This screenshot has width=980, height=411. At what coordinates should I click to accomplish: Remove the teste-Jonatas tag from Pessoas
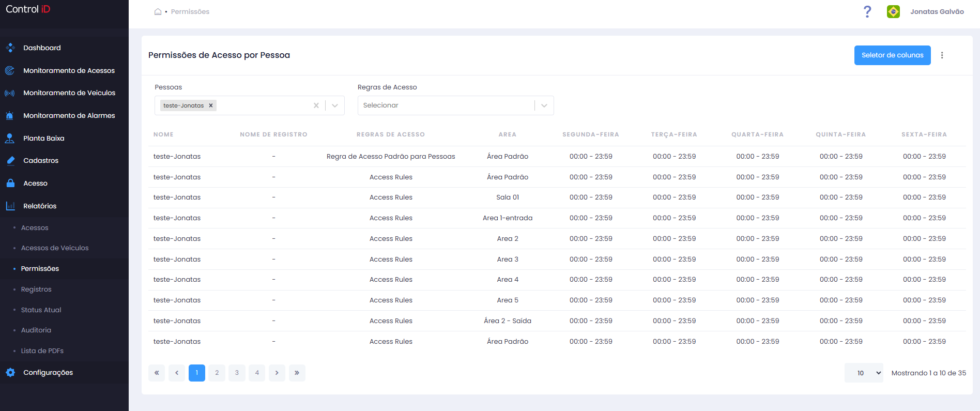point(211,105)
